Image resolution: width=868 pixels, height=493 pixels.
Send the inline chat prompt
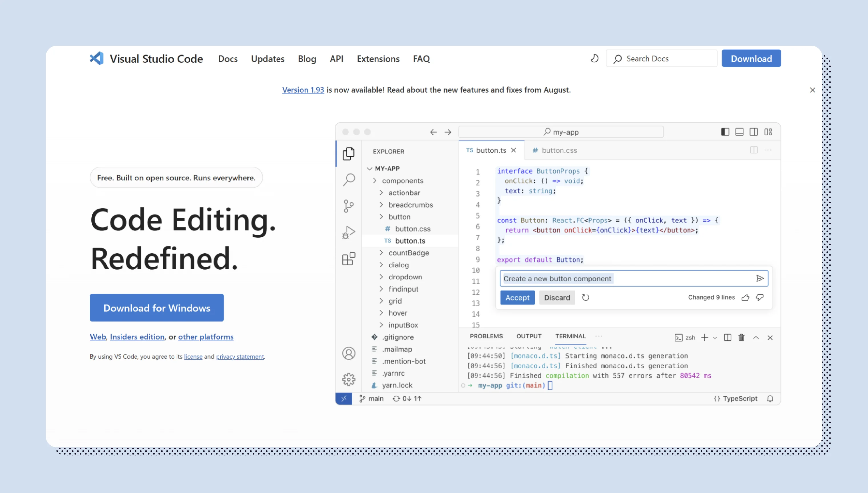coord(760,278)
